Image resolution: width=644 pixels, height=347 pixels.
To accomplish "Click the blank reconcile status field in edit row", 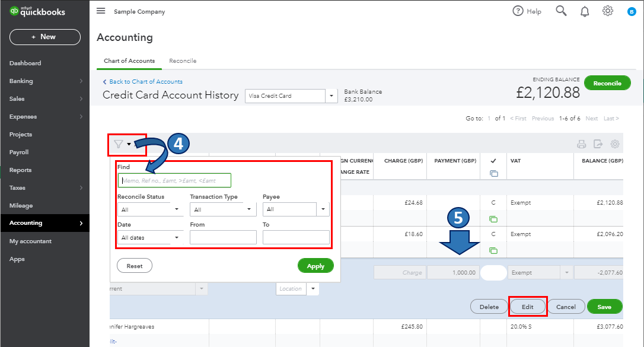I will pos(493,273).
